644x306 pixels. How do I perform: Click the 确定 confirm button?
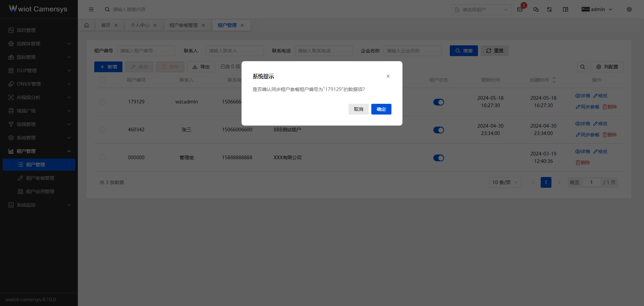(381, 109)
